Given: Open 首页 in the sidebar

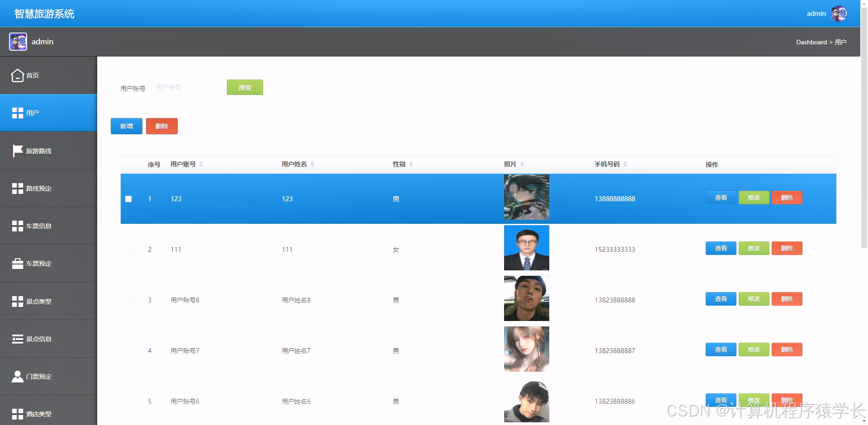Looking at the screenshot, I should (48, 76).
